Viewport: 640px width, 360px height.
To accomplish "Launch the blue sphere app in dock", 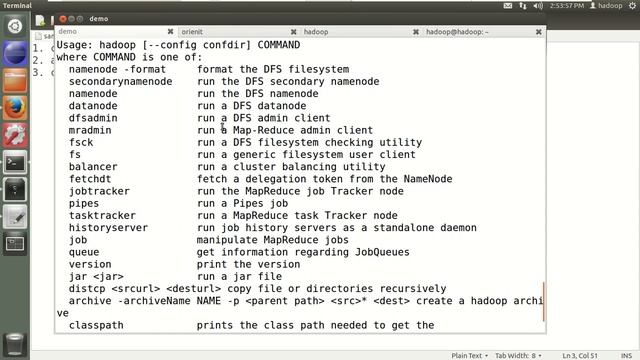I will [x=15, y=53].
